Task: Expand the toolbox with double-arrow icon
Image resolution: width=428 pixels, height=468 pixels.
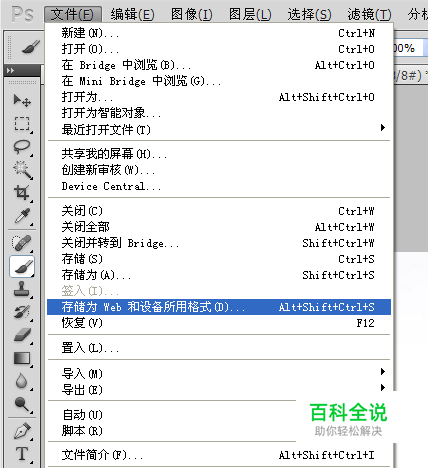Action: [x=11, y=70]
